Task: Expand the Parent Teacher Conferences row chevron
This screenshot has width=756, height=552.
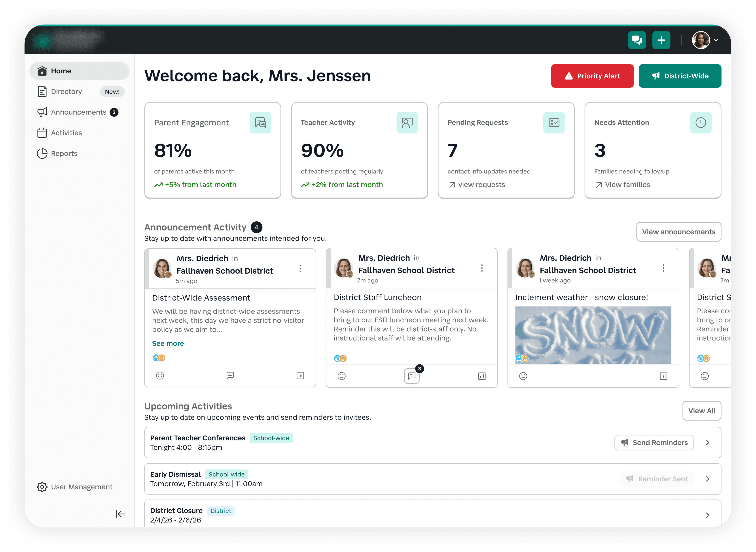Action: (707, 442)
